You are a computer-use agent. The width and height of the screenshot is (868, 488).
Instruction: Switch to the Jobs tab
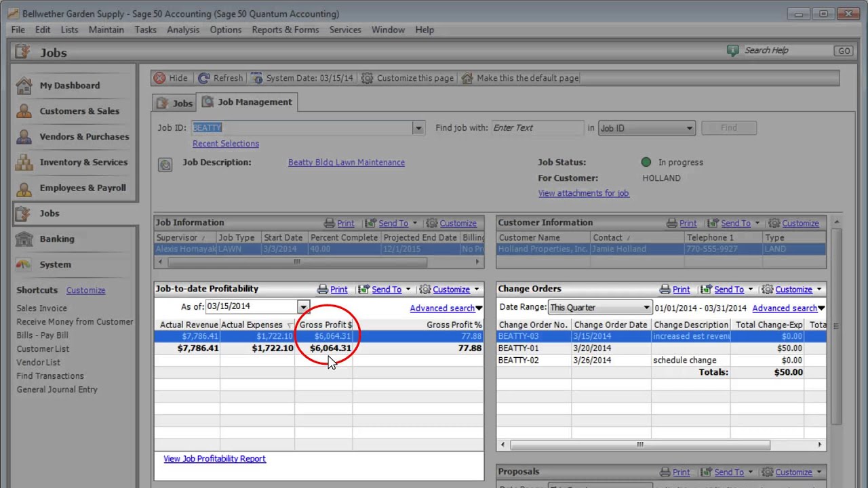[174, 103]
